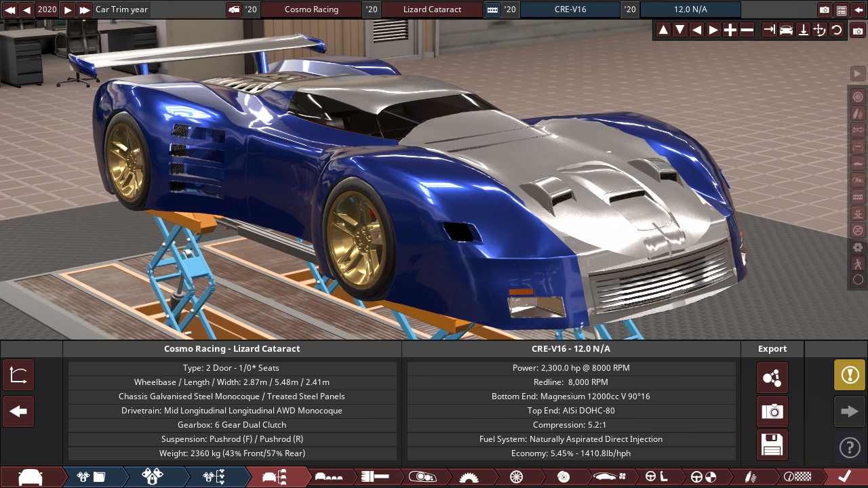868x488 pixels.
Task: Click the side view arrow-to-bar icon
Action: pos(770,30)
